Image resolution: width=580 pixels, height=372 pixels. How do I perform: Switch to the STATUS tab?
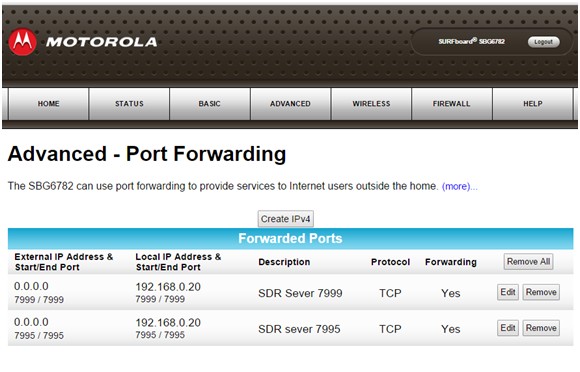click(129, 104)
